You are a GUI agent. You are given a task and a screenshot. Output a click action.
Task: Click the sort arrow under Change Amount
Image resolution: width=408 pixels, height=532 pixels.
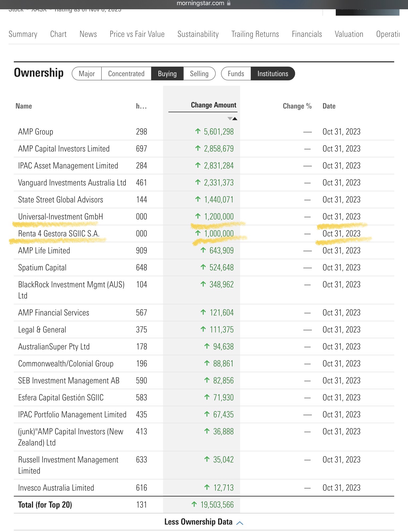click(232, 119)
